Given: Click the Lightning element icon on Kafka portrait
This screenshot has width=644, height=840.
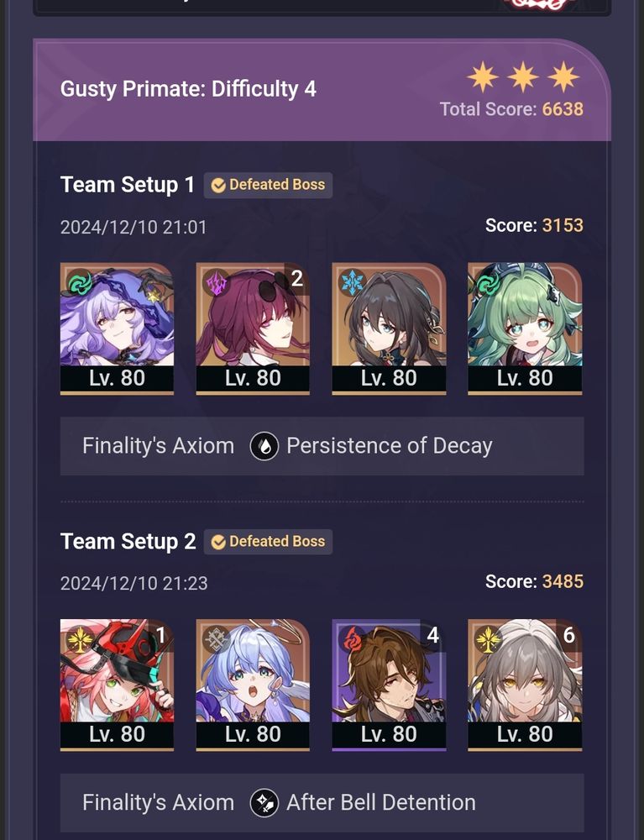Looking at the screenshot, I should tap(216, 282).
